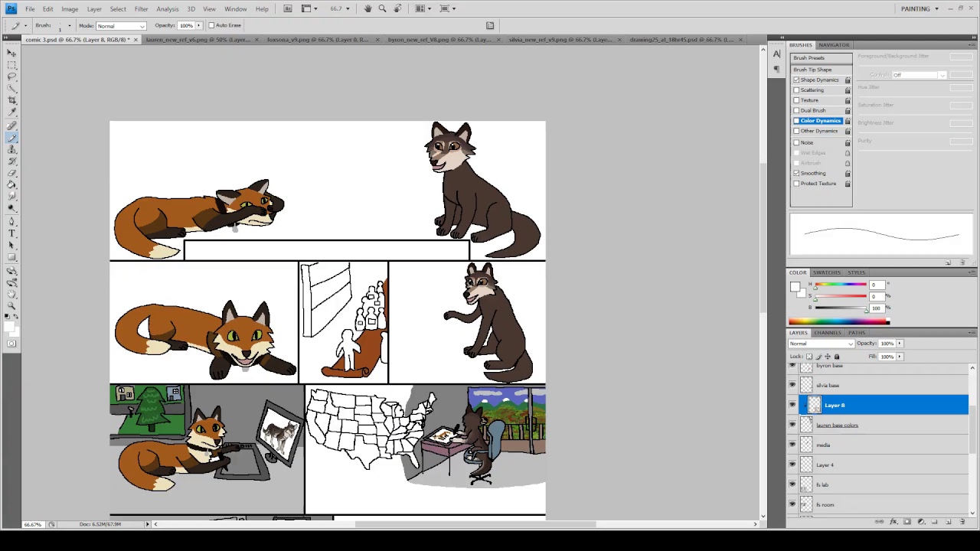The image size is (980, 551).
Task: Open the Filter menu
Action: click(x=141, y=9)
